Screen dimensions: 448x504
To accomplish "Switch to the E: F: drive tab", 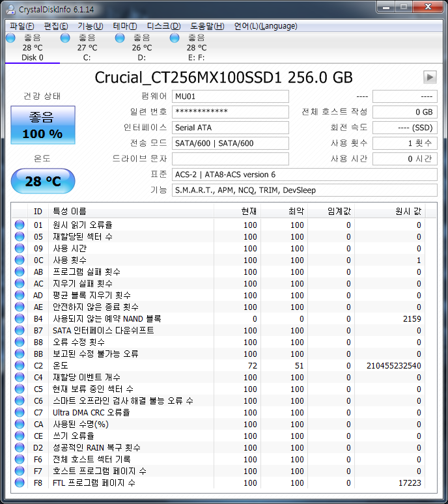I will pyautogui.click(x=197, y=48).
